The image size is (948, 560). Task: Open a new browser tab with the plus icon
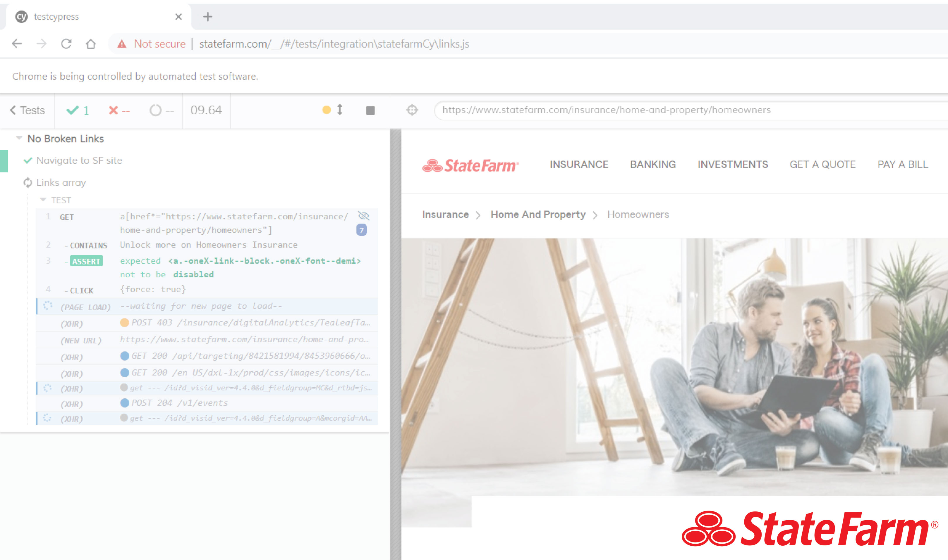[x=207, y=17]
